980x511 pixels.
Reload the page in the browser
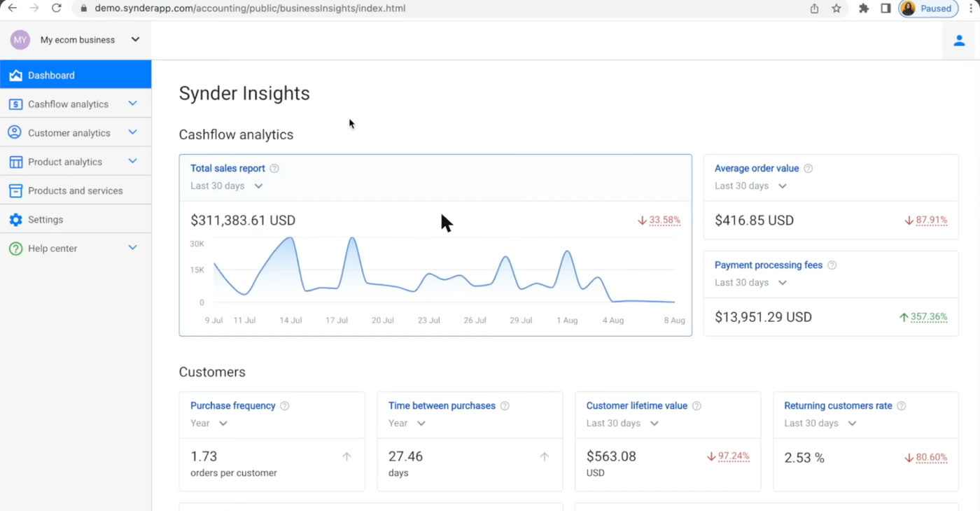[57, 8]
